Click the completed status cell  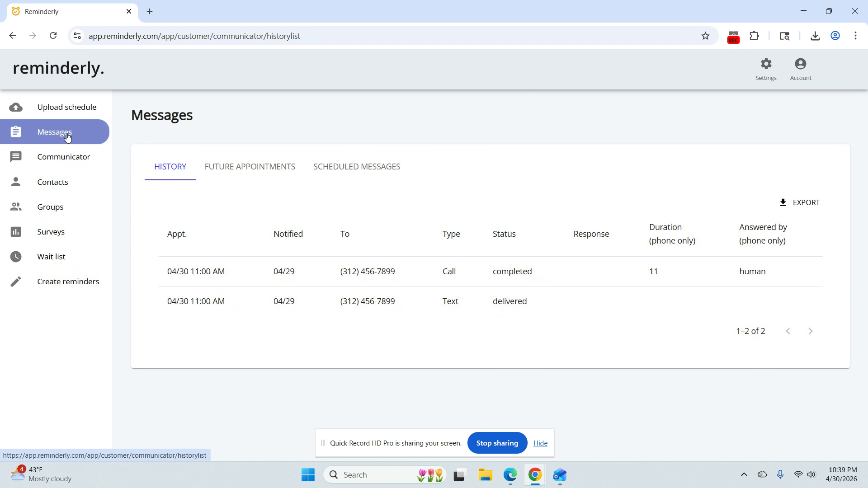point(512,272)
